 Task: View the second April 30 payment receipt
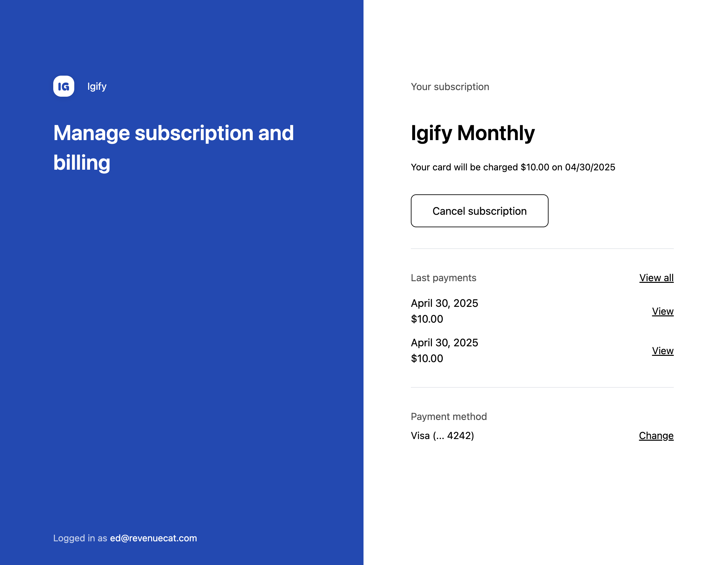(x=663, y=351)
